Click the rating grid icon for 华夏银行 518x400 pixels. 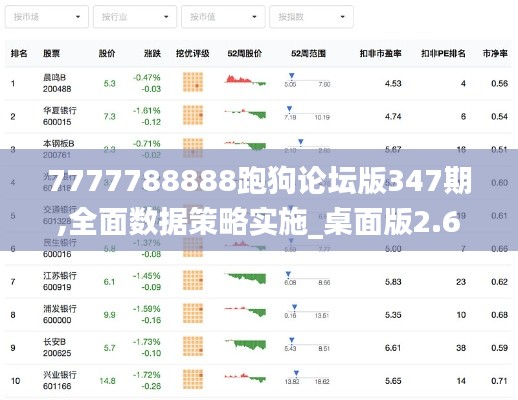click(193, 115)
